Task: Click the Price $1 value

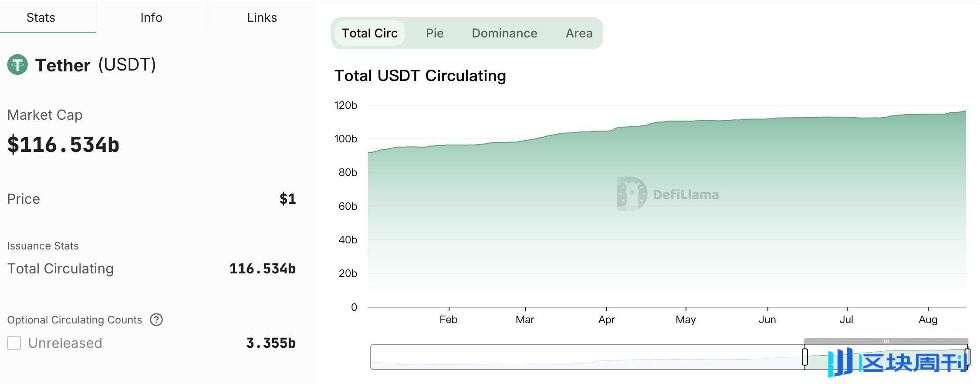Action: pyautogui.click(x=287, y=199)
